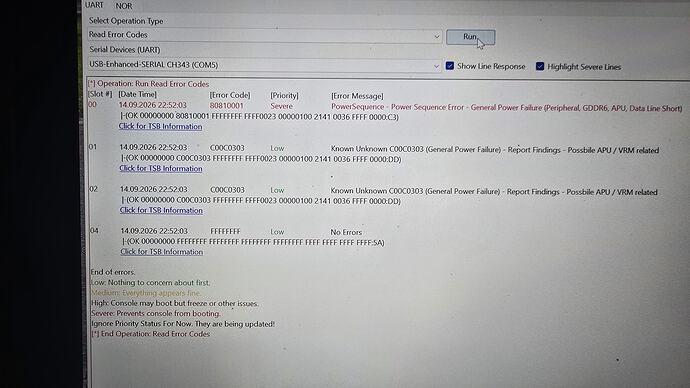
Task: Click the Low priority label in slot 01
Action: tap(277, 148)
